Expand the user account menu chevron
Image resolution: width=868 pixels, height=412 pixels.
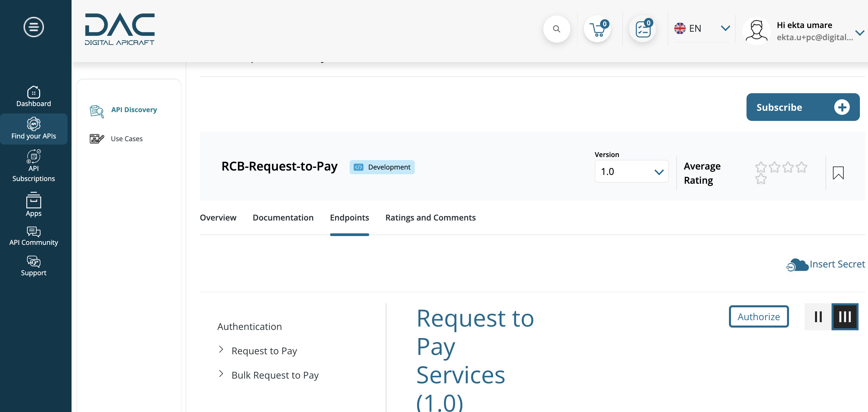coord(860,33)
